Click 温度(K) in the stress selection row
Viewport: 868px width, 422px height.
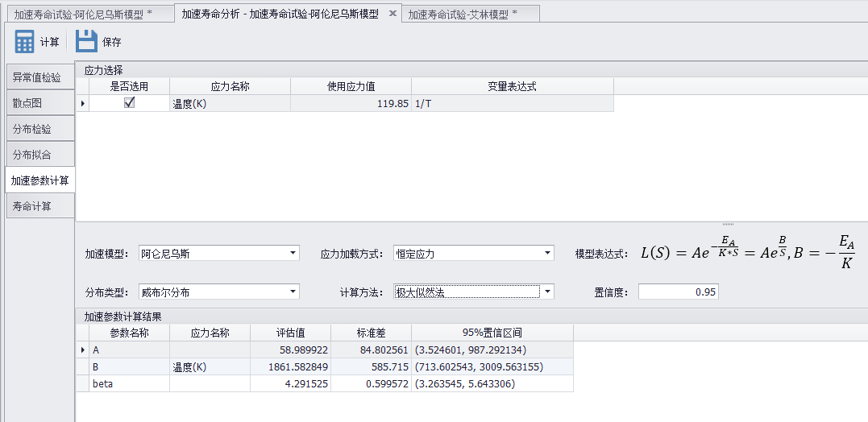[230, 103]
